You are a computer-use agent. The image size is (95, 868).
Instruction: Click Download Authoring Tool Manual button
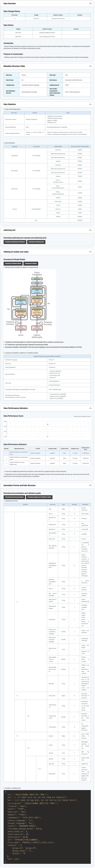point(15,242)
